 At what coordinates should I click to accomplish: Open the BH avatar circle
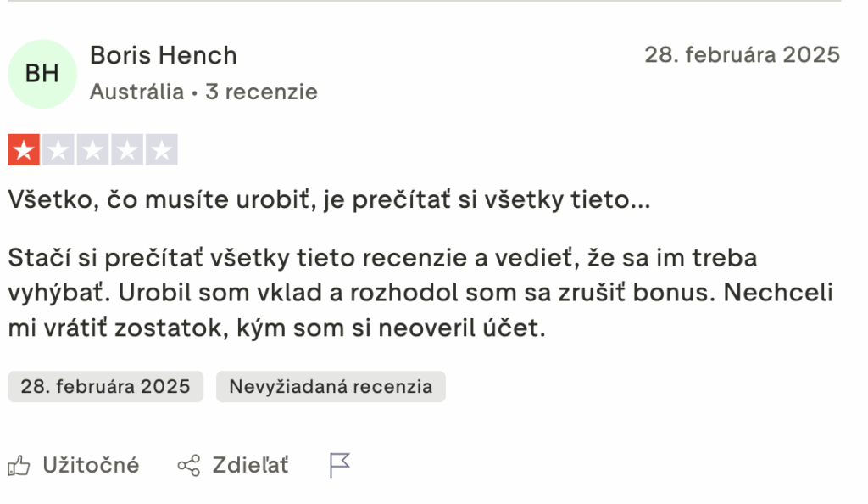pos(42,74)
